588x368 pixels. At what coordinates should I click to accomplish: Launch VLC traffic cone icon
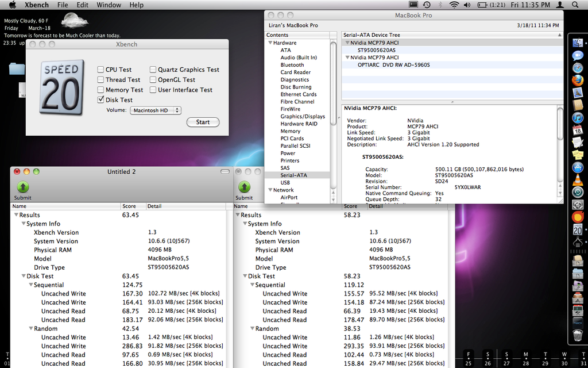click(x=578, y=180)
